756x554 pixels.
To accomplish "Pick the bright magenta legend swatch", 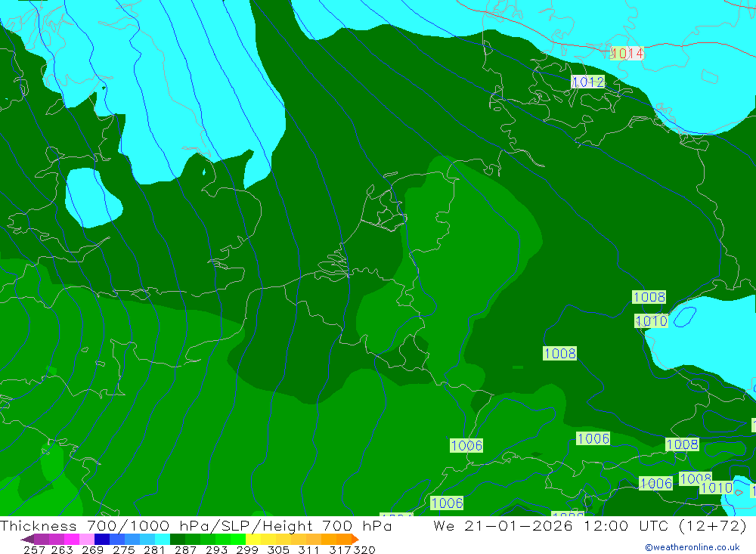I will tap(71, 539).
